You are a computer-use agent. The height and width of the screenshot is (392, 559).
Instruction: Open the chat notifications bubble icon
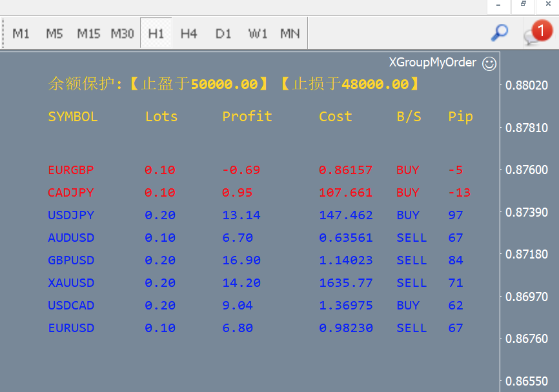(x=535, y=34)
